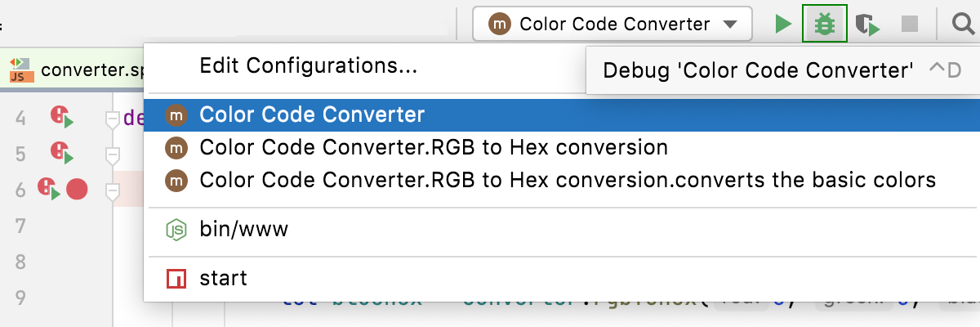
Task: Click the test run gutter icon on line 6
Action: (49, 190)
